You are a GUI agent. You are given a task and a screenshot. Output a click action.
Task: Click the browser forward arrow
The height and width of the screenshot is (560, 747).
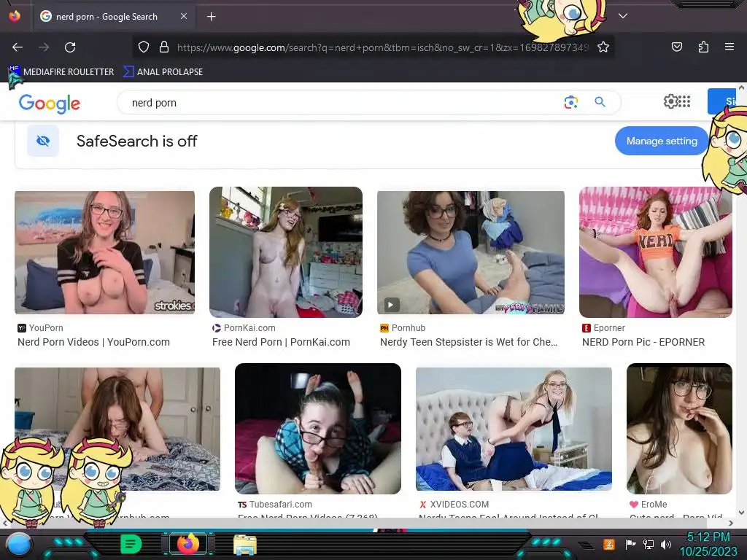[44, 47]
